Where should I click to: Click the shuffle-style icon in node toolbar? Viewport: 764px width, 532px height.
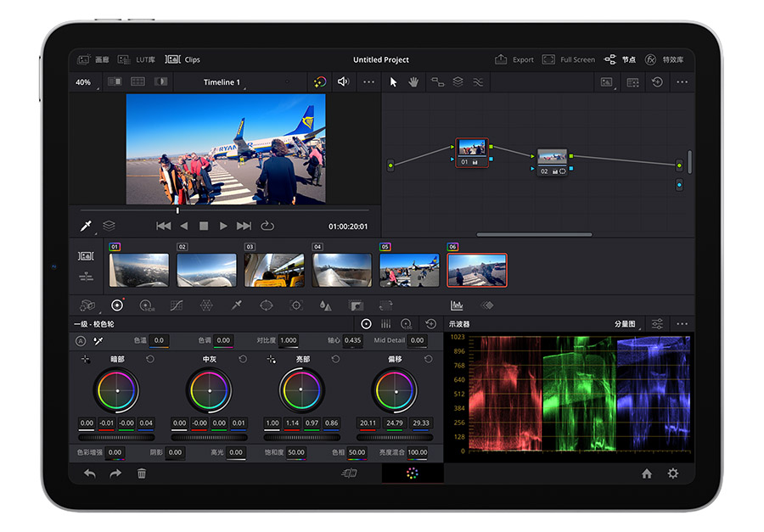pyautogui.click(x=478, y=81)
